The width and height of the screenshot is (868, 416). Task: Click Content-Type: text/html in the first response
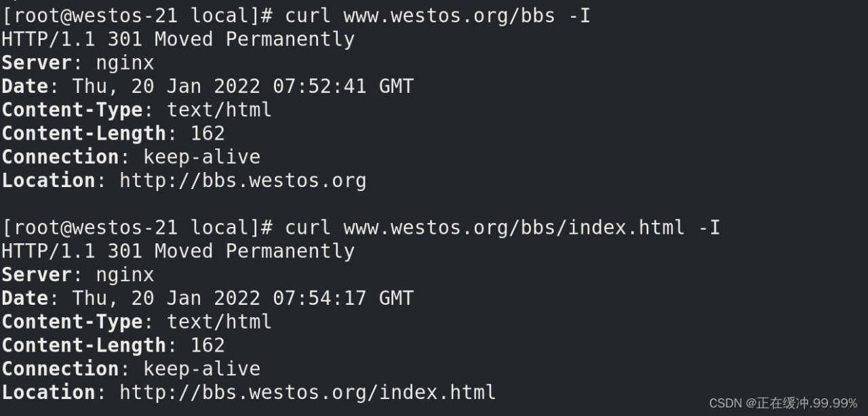tap(136, 110)
